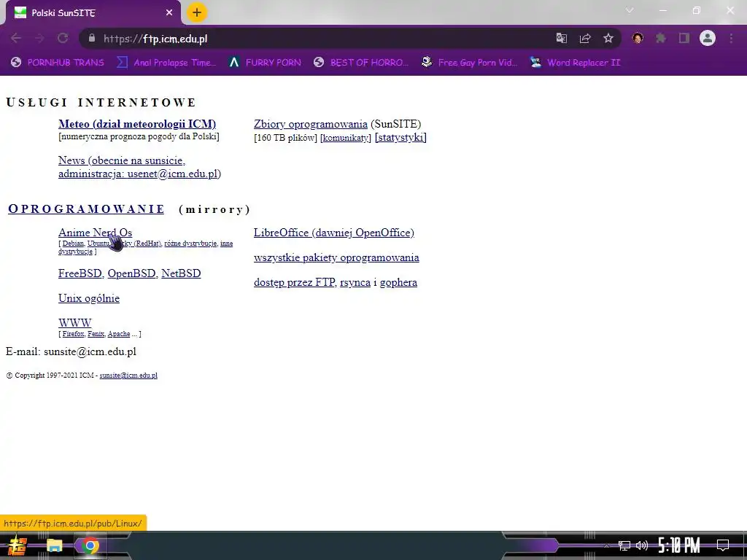Screen dimensions: 747x560
Task: Open the volume speaker tray icon
Action: pyautogui.click(x=642, y=545)
